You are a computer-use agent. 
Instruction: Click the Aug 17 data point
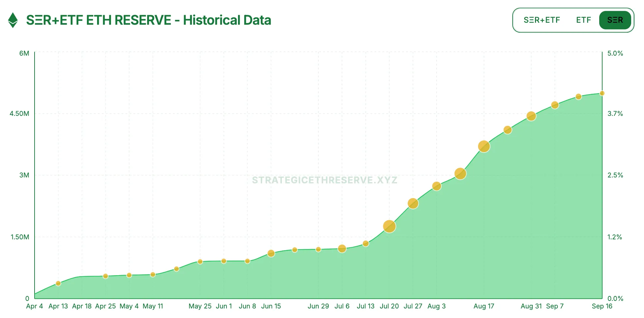pos(484,146)
